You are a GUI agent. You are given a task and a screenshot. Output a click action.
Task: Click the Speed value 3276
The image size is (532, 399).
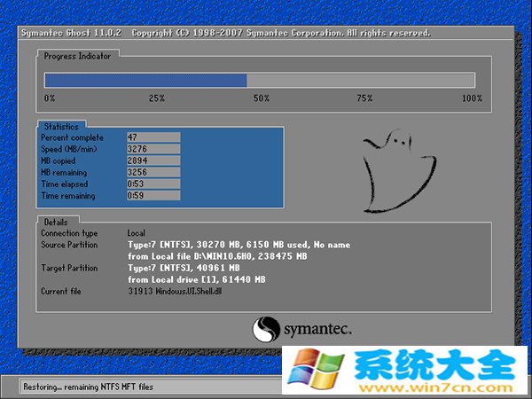click(x=153, y=149)
